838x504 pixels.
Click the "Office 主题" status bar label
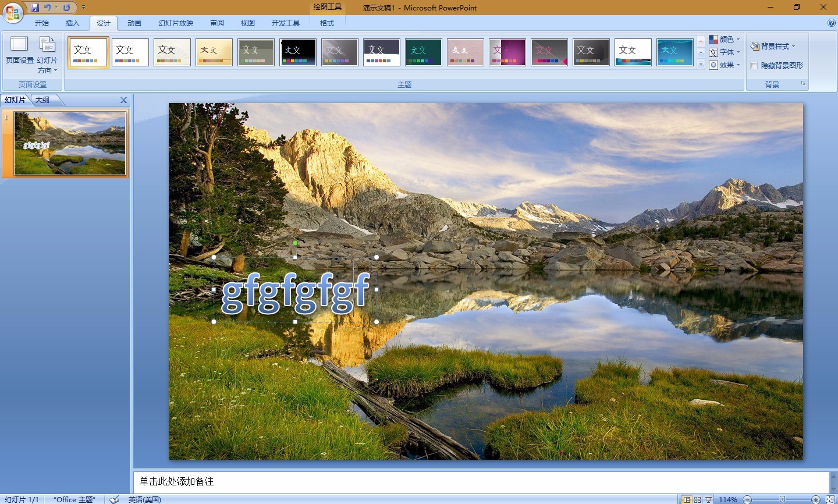74,499
